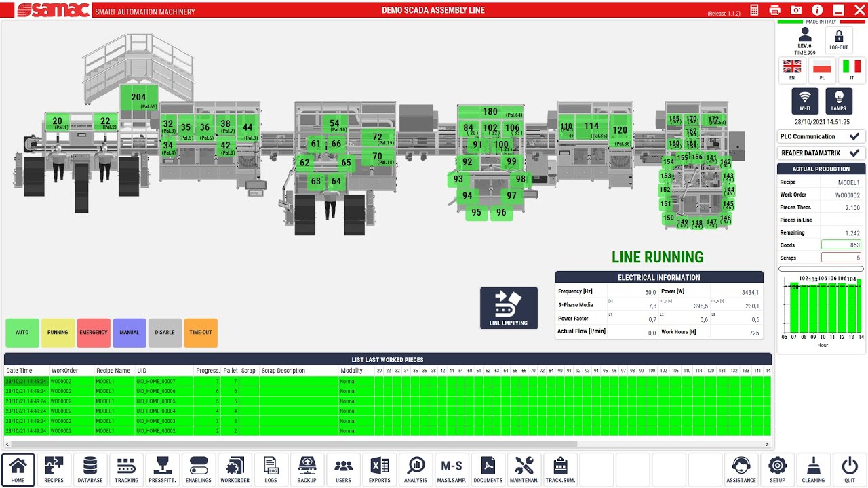
Task: Click the gray DISABLE legend swatch
Action: [165, 333]
